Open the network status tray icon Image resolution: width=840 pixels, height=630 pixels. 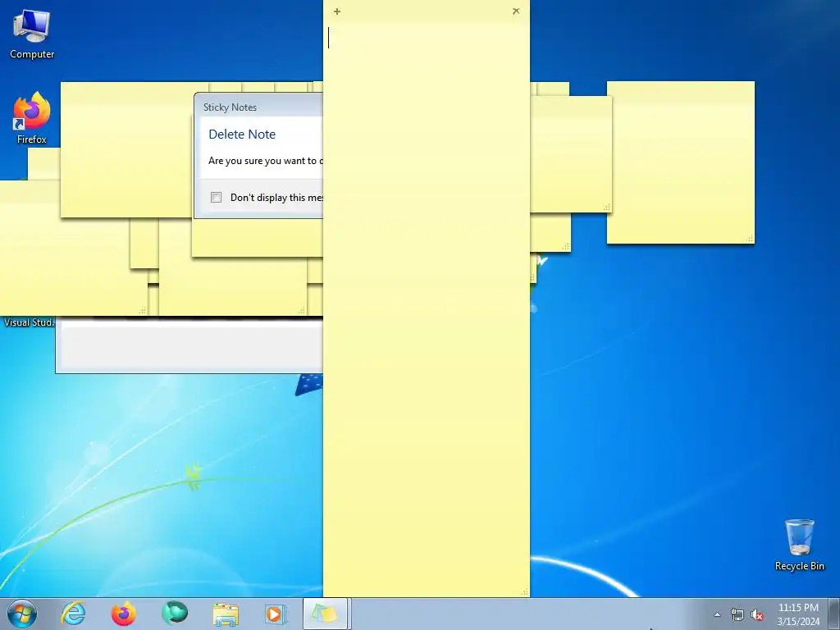point(737,614)
